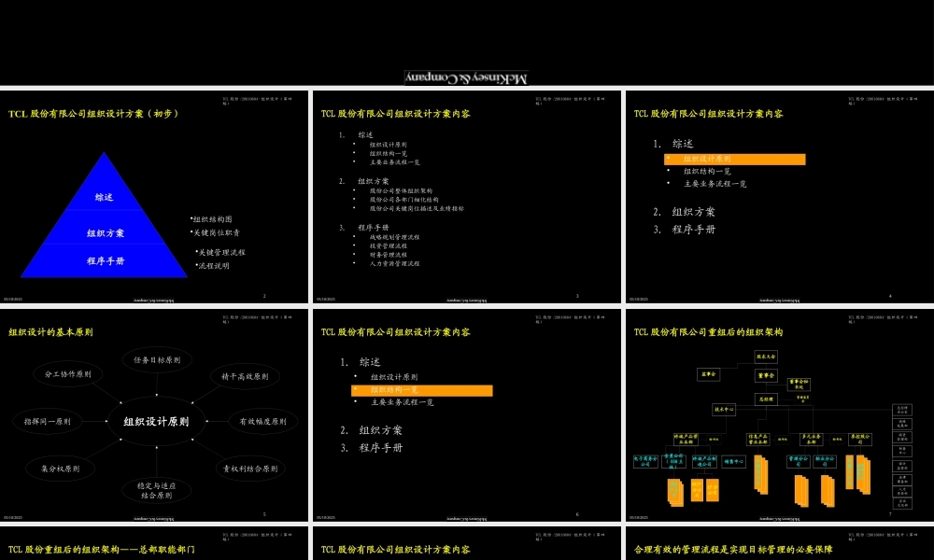Click the slide title TCL 股份重组后的组织架构——总部职能部门

click(101, 550)
